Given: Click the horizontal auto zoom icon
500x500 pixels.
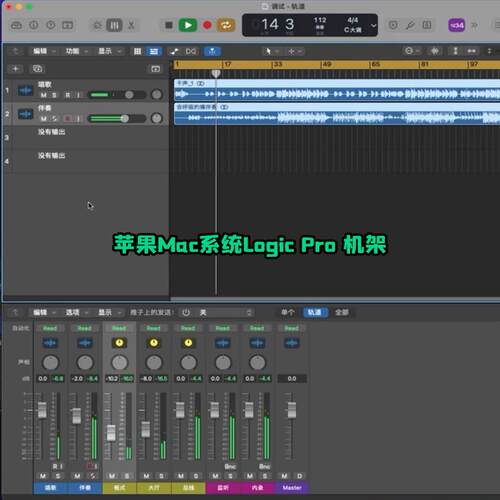Looking at the screenshot, I should pyautogui.click(x=471, y=51).
